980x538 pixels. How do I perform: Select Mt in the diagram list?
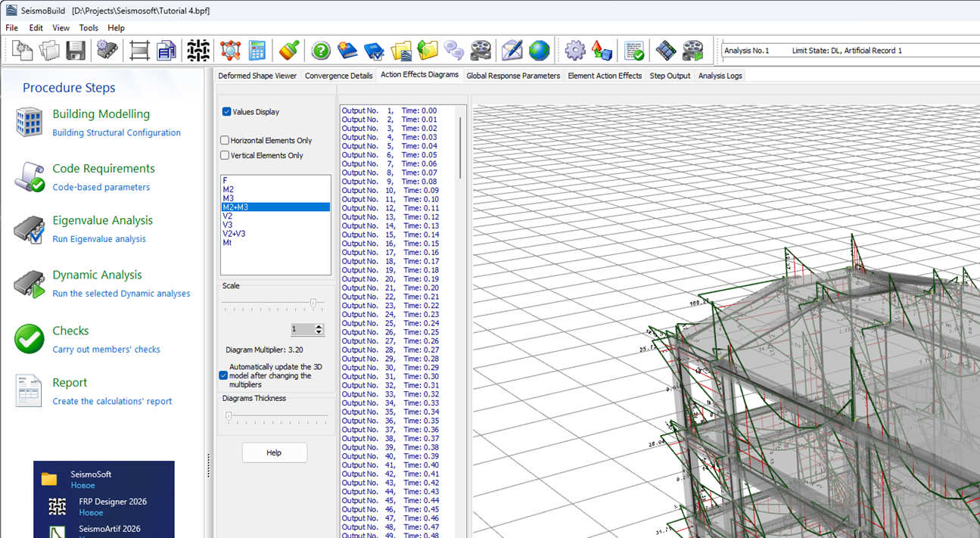[227, 243]
